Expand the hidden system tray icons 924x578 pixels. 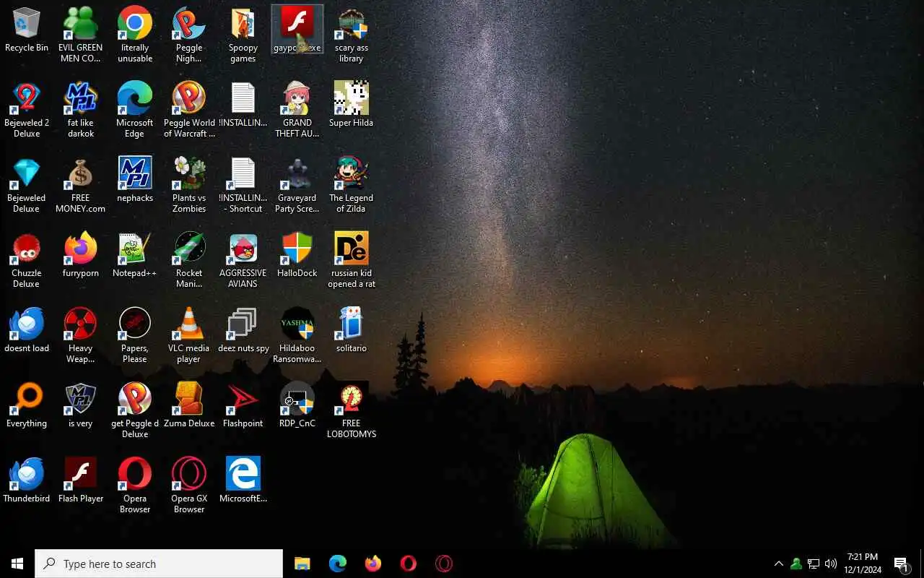779,564
